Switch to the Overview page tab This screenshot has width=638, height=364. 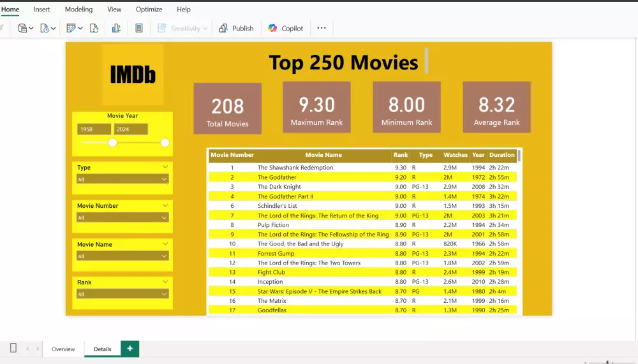(63, 349)
